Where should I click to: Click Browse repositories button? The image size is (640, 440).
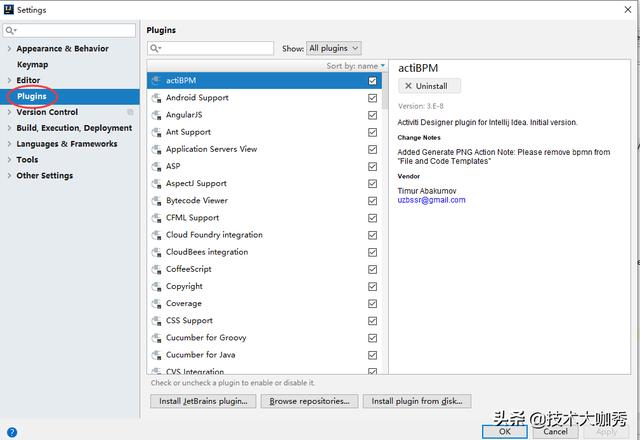click(309, 401)
